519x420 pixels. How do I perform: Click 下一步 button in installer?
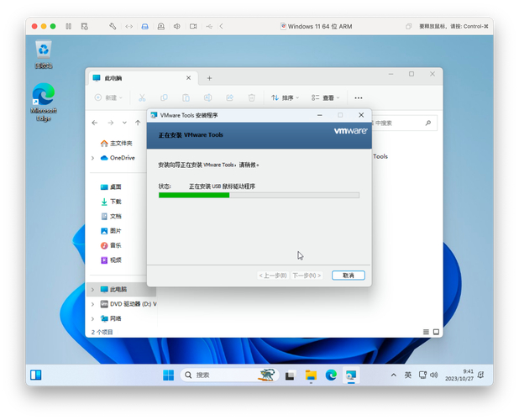[307, 276]
